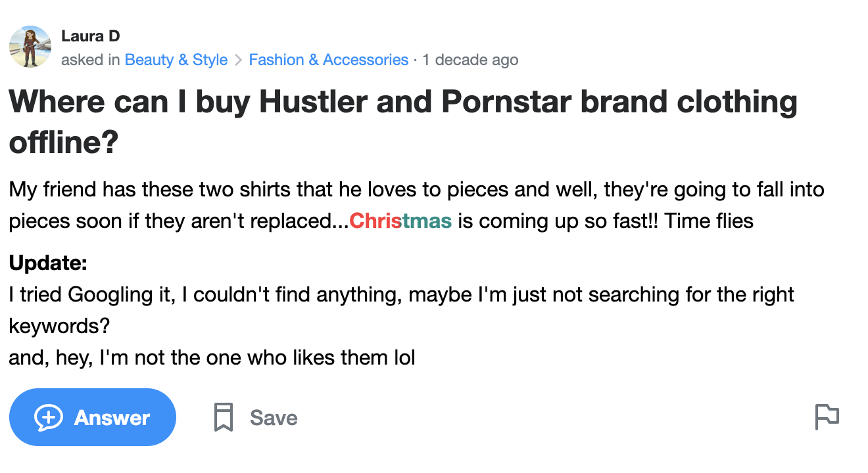Click the Save bookmark icon
This screenshot has width=868, height=473.
(224, 418)
